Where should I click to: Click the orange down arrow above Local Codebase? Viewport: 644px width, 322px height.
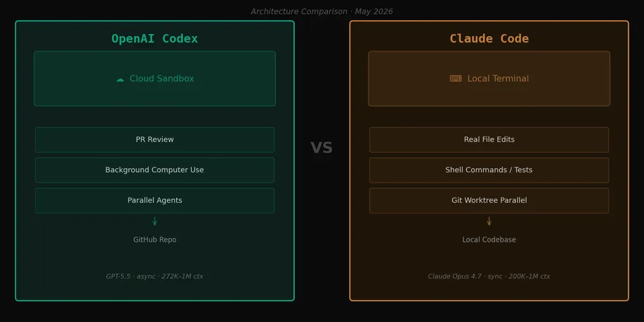(489, 222)
